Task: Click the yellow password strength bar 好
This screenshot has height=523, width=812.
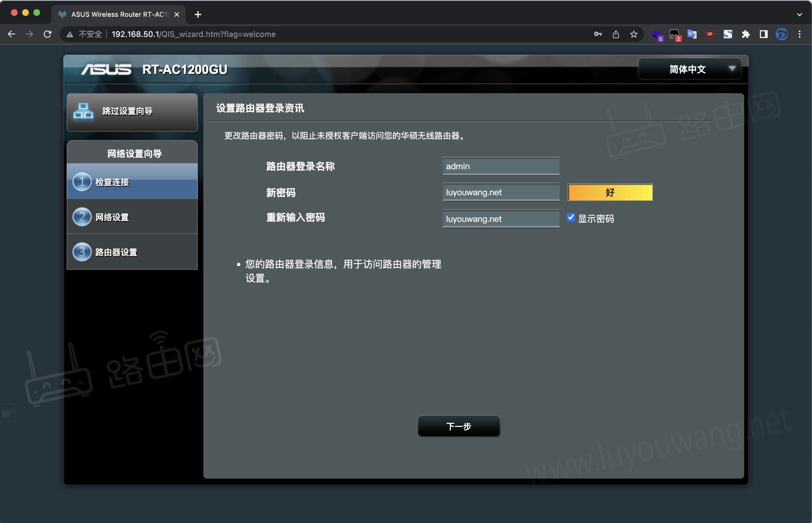Action: click(610, 193)
